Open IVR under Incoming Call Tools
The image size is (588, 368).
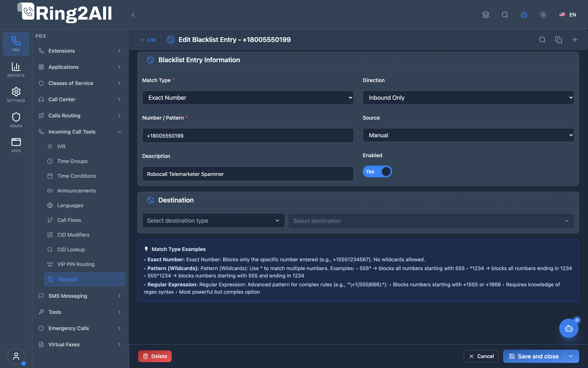85,146
